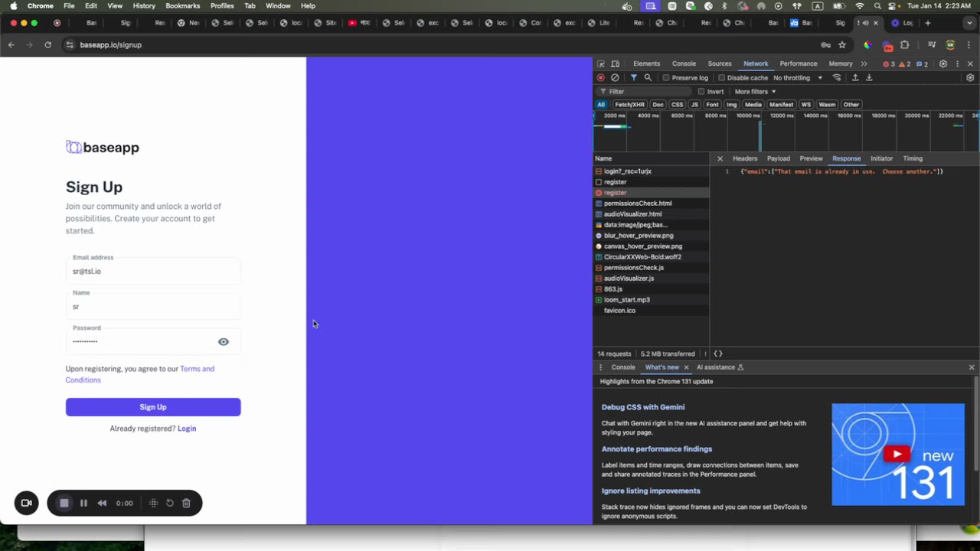Follow the Login link
980x551 pixels.
(187, 429)
